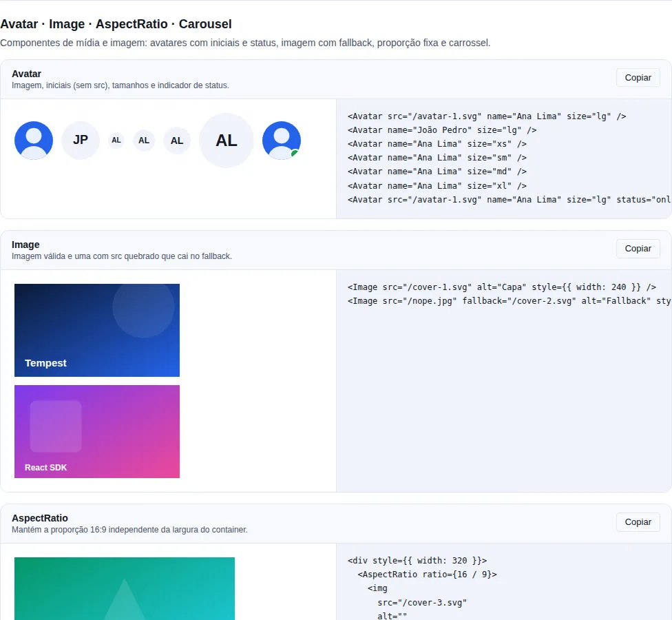672x620 pixels.
Task: Select the JP initials avatar
Action: (x=80, y=141)
